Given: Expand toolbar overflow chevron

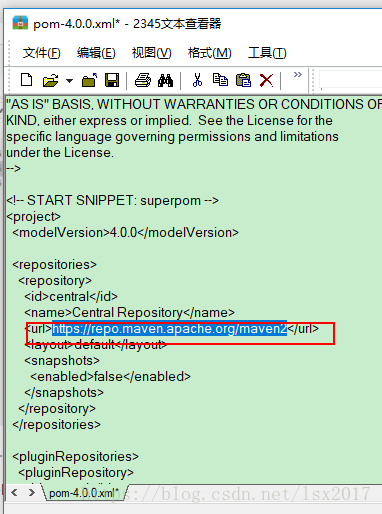Looking at the screenshot, I should pos(298,74).
